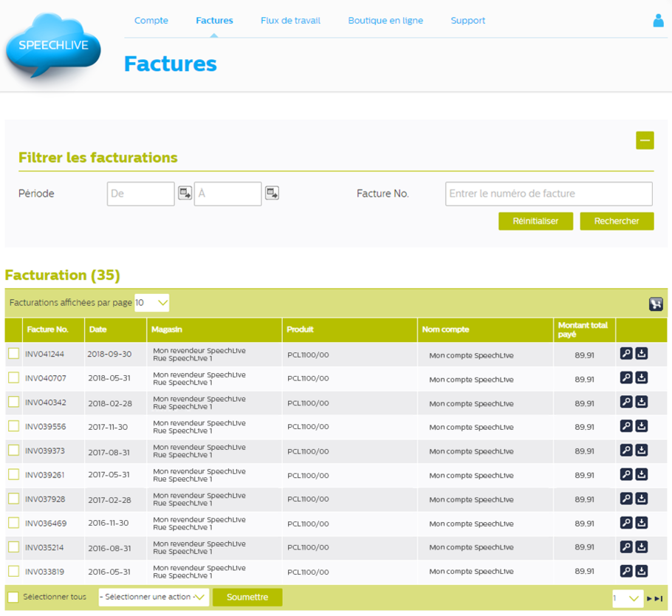View details of invoice INV036469
This screenshot has height=616, width=672.
pyautogui.click(x=626, y=522)
